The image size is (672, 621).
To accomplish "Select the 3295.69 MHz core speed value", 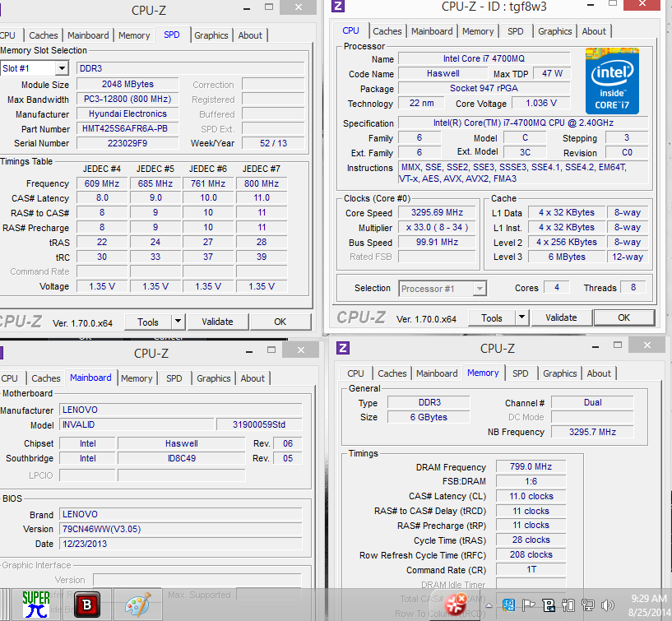I will point(437,212).
